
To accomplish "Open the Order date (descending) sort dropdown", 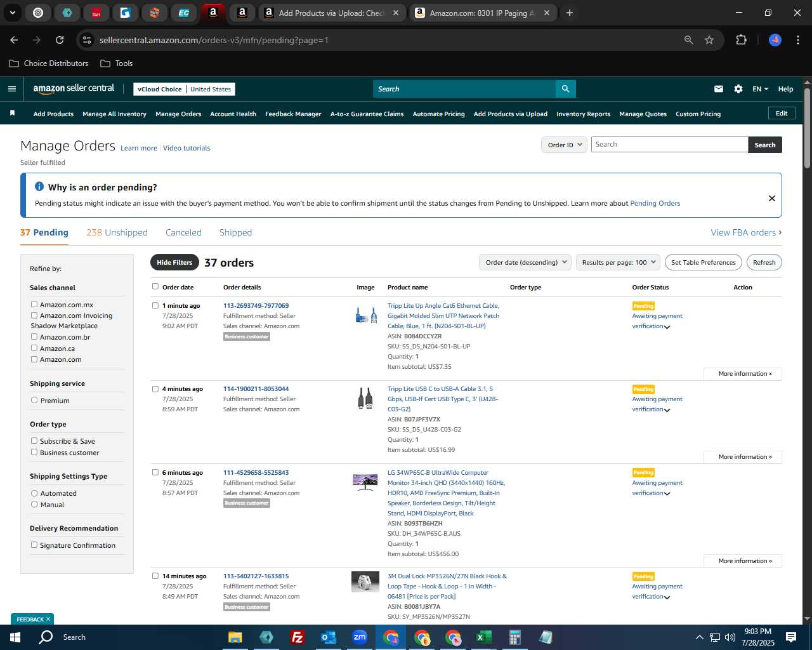I will 525,262.
